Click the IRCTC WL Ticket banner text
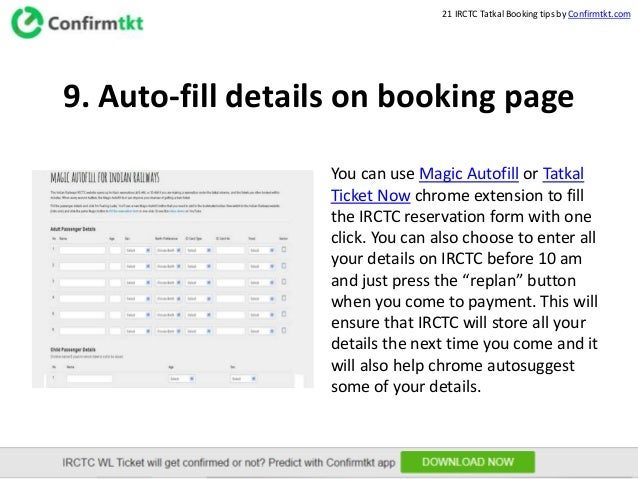This screenshot has height=479, width=638. (x=229, y=462)
